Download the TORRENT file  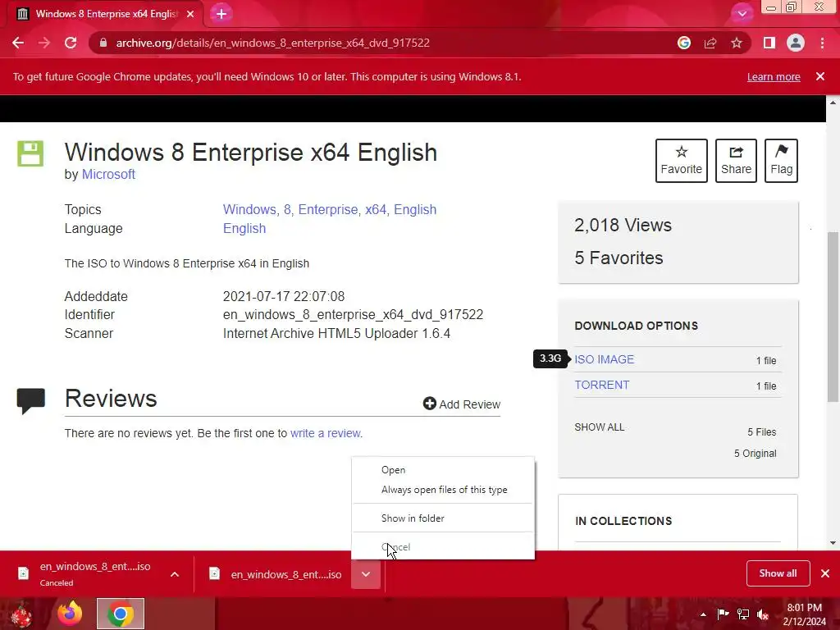[602, 385]
